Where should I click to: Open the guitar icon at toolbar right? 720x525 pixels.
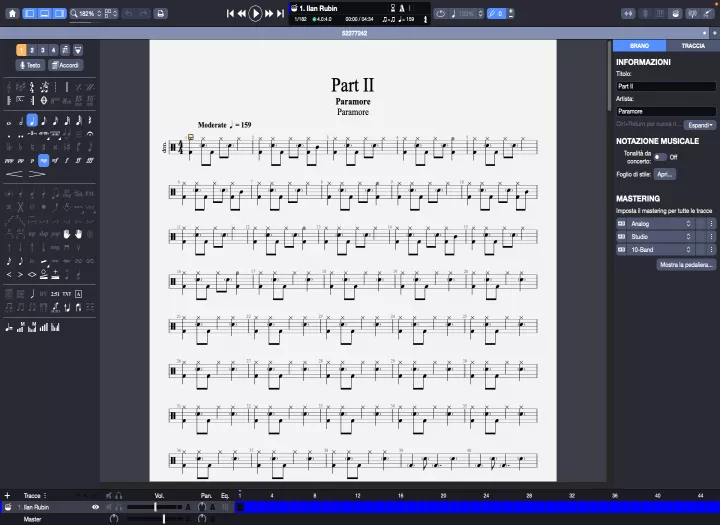pos(707,13)
